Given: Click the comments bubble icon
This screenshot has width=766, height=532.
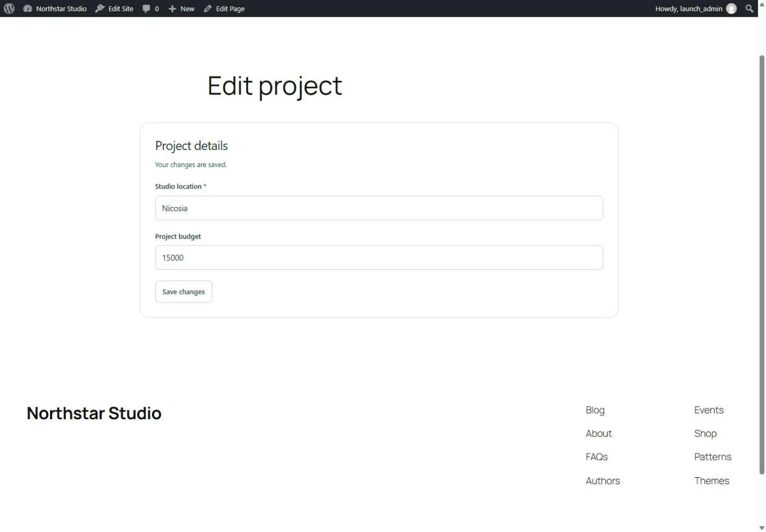Looking at the screenshot, I should 146,9.
